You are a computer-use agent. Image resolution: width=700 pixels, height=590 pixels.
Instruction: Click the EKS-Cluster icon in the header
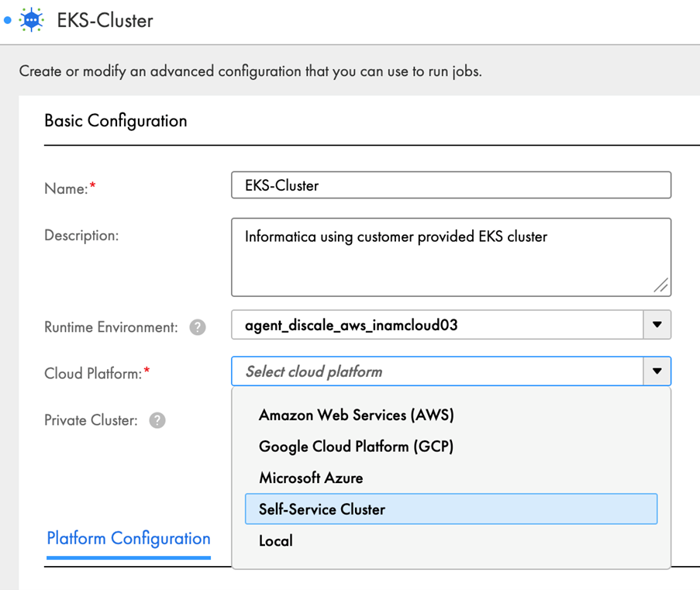32,19
